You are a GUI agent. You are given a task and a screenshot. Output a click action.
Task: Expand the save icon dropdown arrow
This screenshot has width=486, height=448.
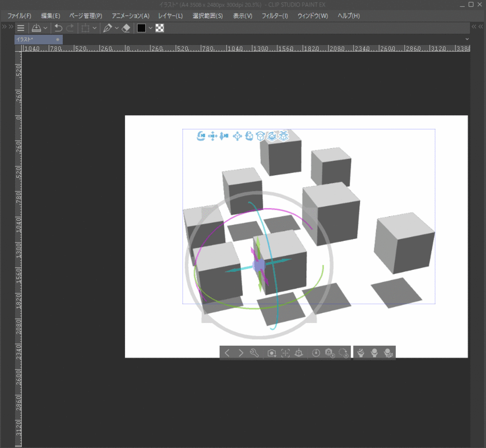46,28
